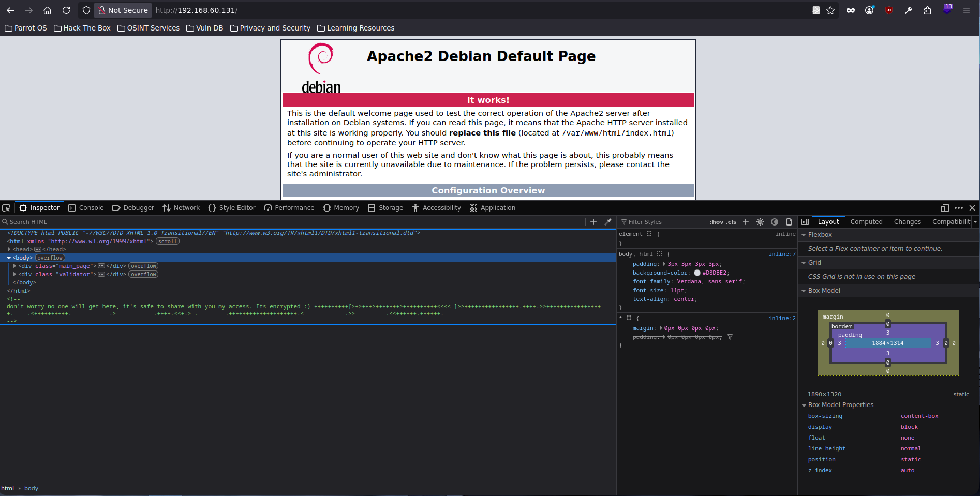Select body in the breadcrumb trail
The image size is (980, 496).
point(31,488)
